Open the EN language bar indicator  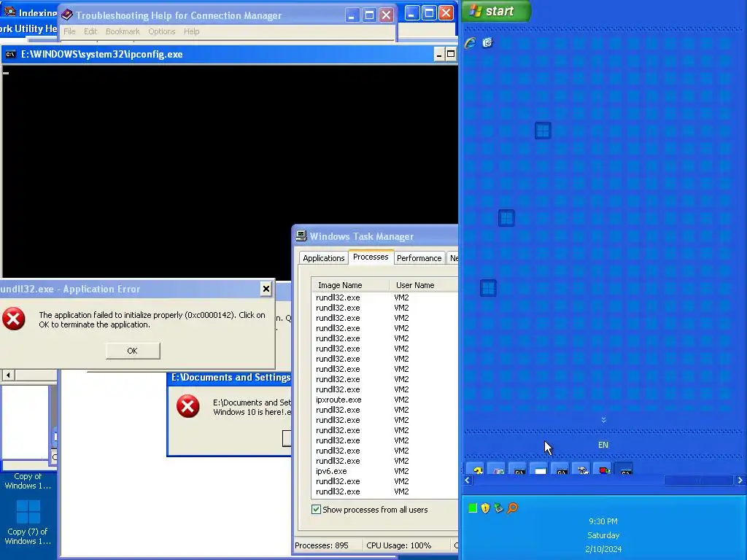coord(603,445)
